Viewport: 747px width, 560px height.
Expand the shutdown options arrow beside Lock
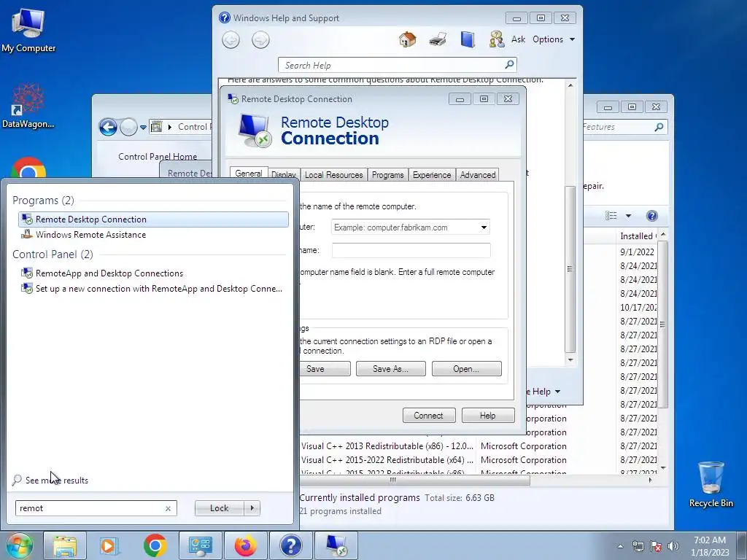(x=252, y=508)
